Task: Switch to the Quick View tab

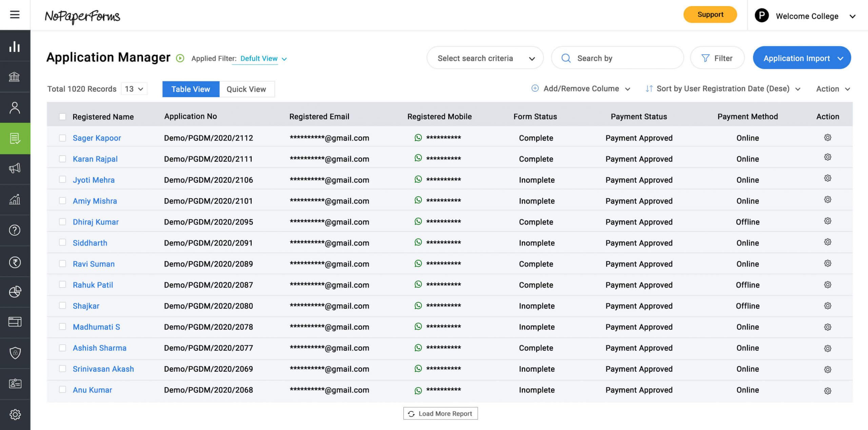Action: [246, 89]
